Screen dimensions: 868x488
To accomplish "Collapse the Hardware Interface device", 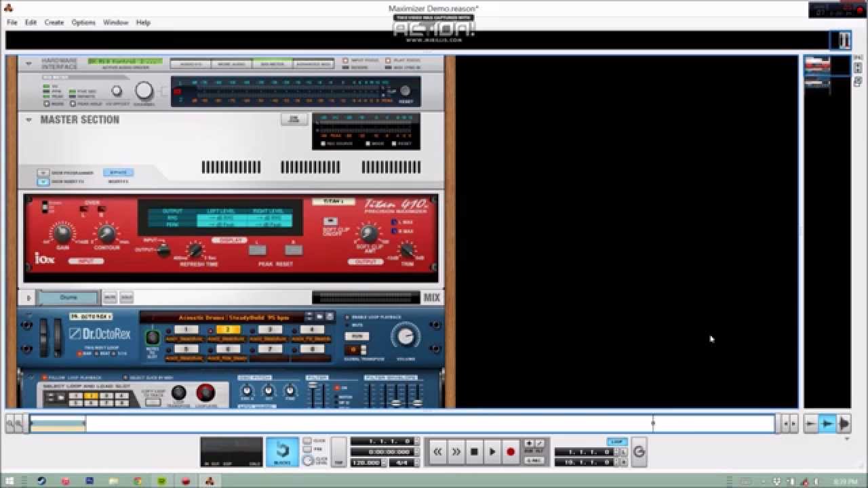I will (x=28, y=64).
